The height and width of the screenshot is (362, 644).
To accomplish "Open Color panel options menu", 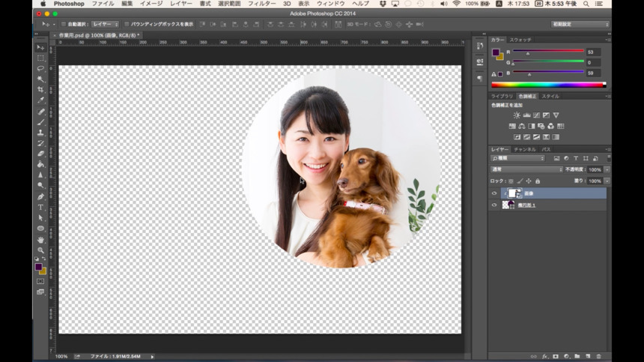I will pos(608,40).
